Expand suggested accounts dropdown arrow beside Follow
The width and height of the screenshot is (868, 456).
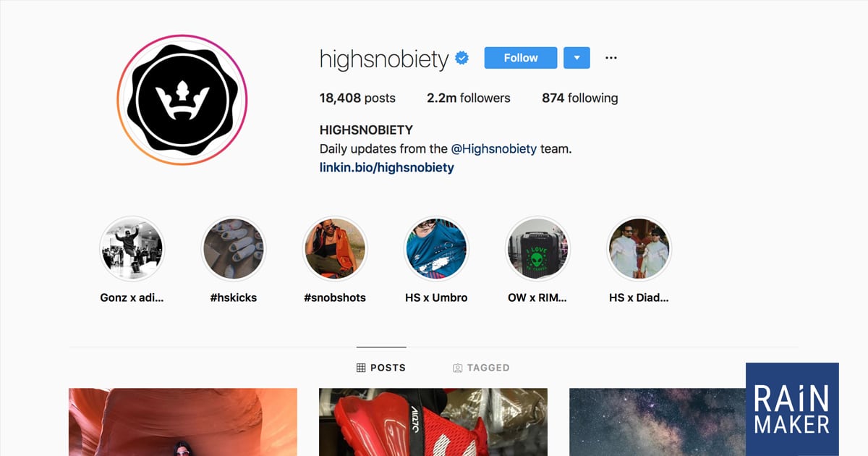click(x=576, y=58)
